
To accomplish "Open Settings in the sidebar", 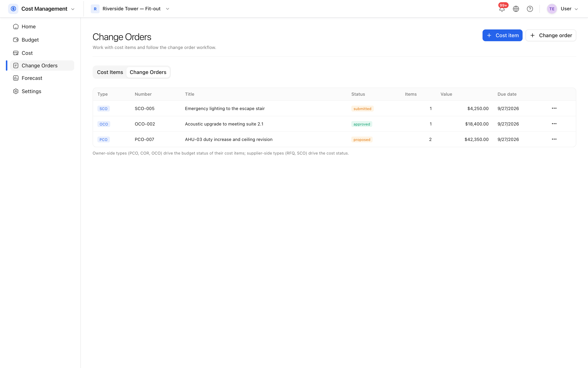I will [42, 91].
